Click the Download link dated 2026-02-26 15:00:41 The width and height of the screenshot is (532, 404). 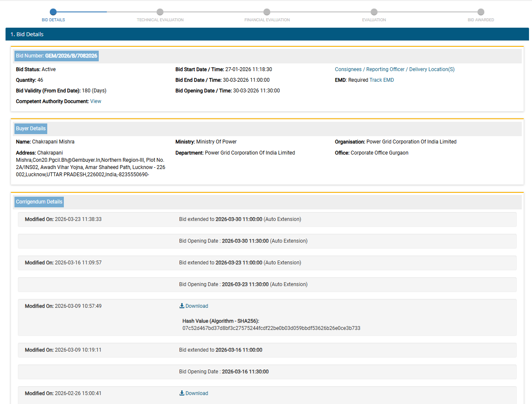197,393
